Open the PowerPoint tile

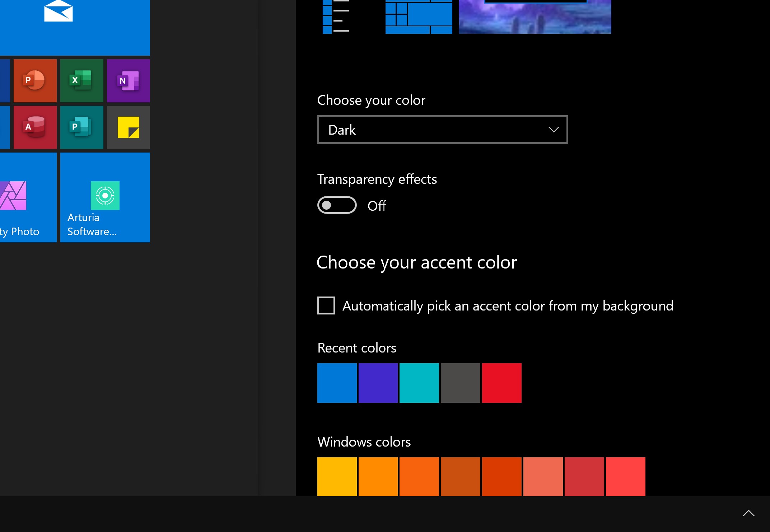[35, 81]
